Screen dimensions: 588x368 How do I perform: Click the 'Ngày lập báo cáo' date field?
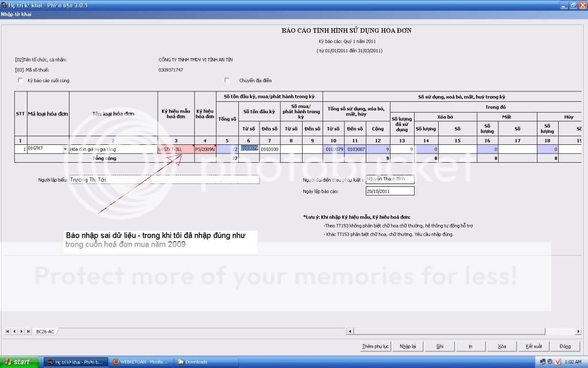coord(389,191)
